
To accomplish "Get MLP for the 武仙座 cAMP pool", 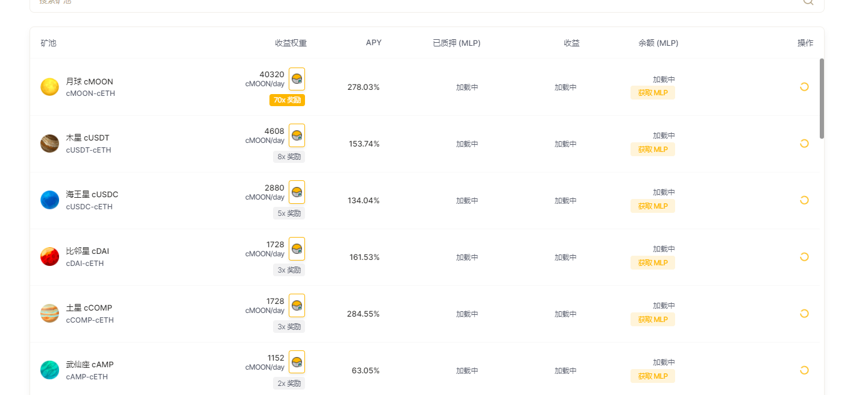I will 653,376.
